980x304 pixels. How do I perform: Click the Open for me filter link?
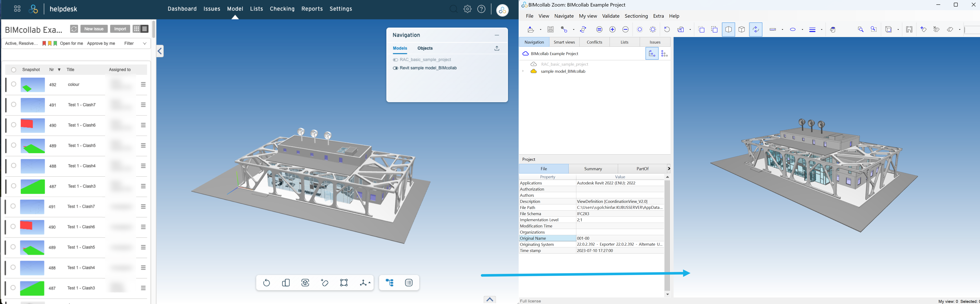[x=72, y=44]
